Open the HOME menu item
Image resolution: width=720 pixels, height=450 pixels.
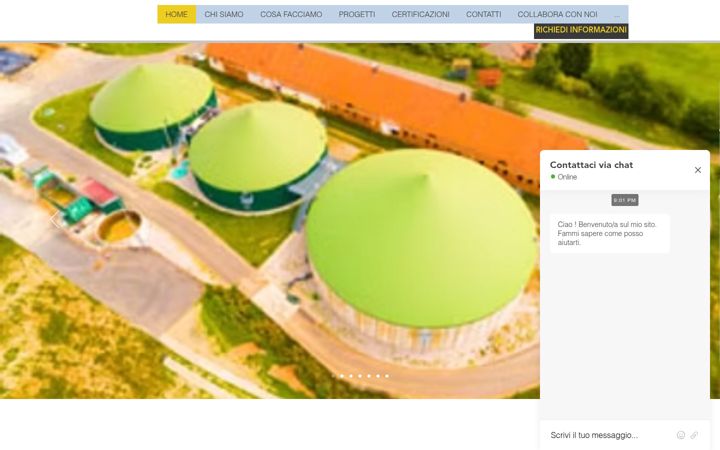point(177,15)
